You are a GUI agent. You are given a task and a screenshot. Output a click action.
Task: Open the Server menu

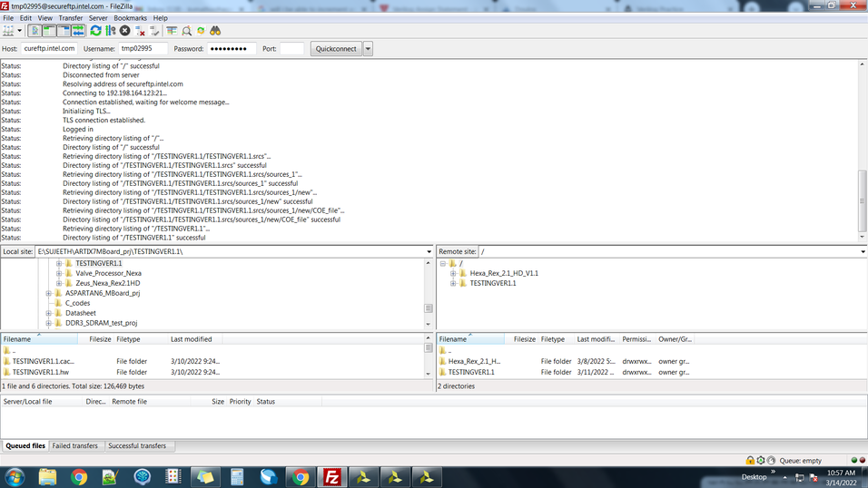[98, 18]
